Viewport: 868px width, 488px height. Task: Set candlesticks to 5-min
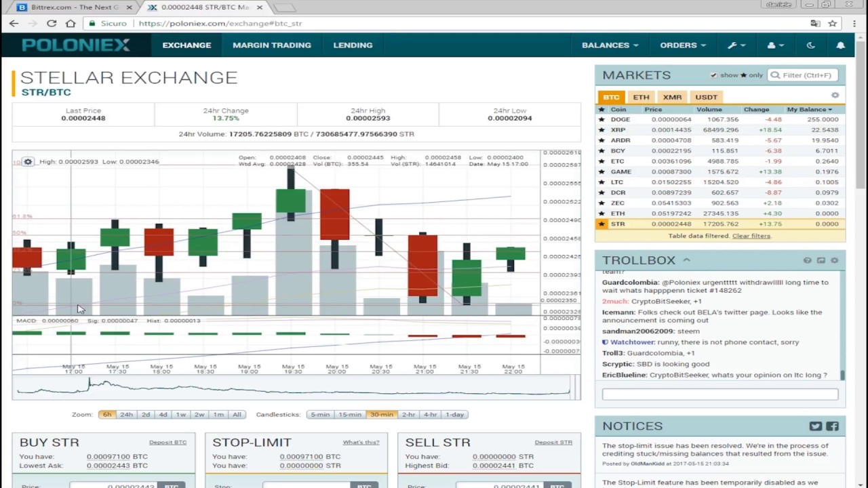click(x=319, y=414)
